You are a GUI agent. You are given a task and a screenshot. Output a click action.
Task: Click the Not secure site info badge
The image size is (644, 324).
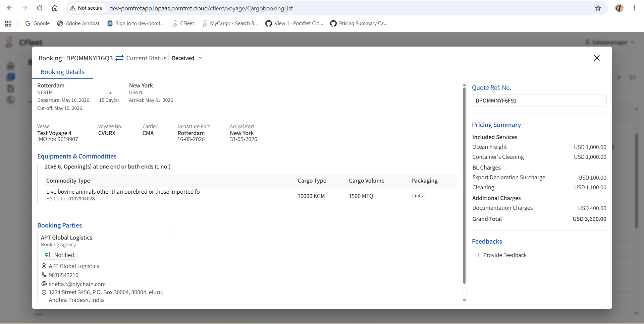[87, 8]
